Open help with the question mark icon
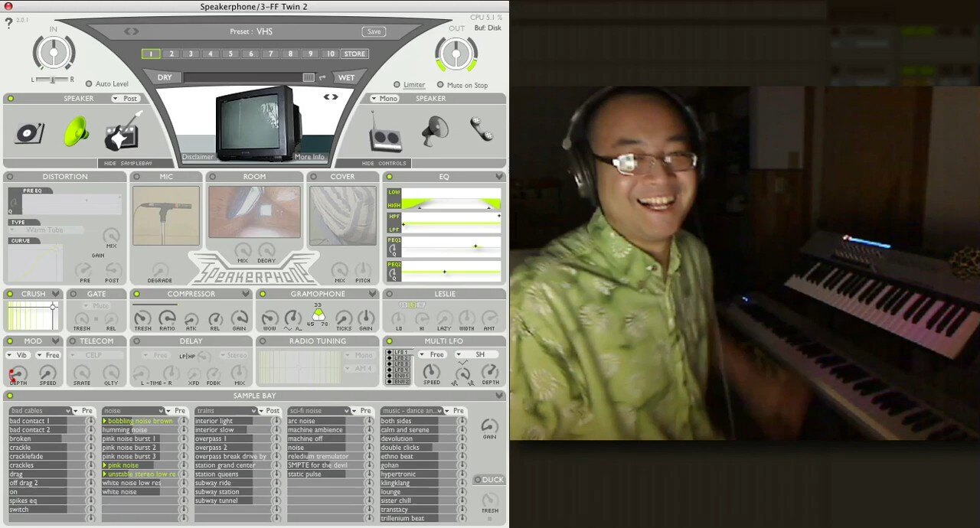Viewport: 980px width, 528px height. 8,23
